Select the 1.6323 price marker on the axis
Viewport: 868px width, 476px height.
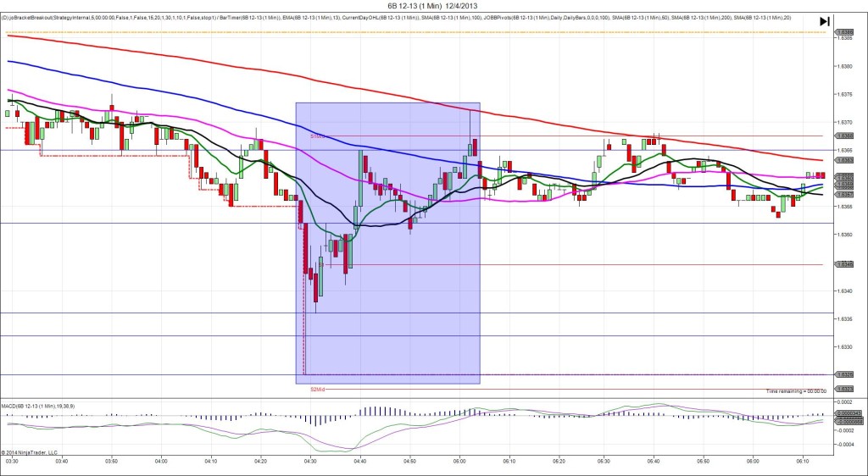point(845,389)
